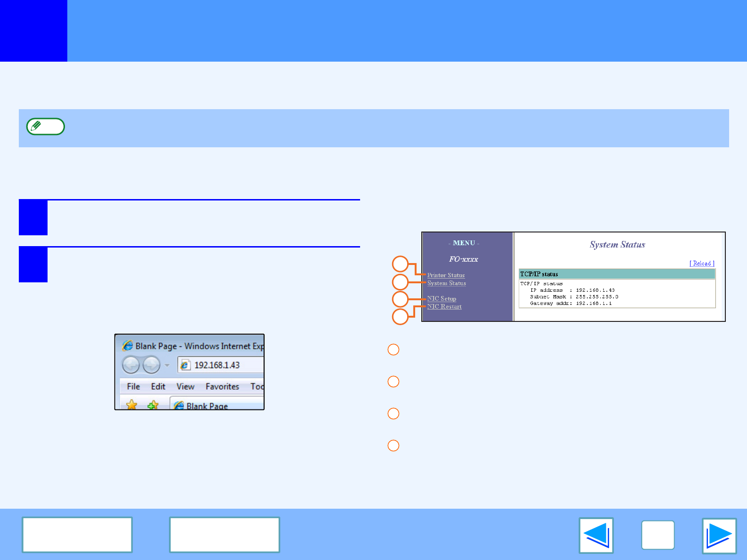Click the previous page left arrow button

click(596, 536)
